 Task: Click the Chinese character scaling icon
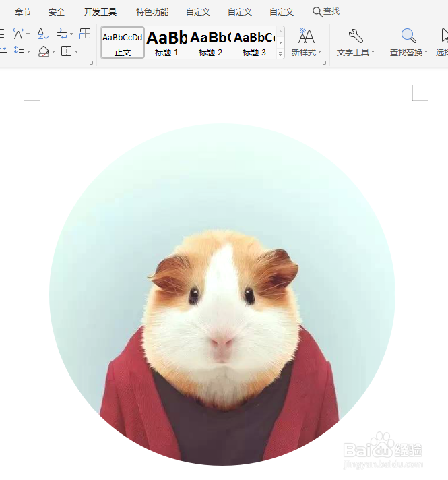18,34
